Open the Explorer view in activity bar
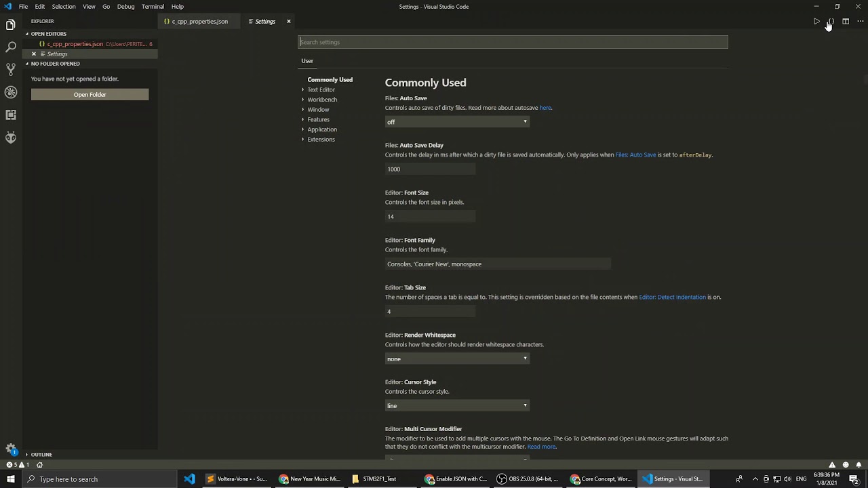The height and width of the screenshot is (488, 868). click(x=11, y=25)
